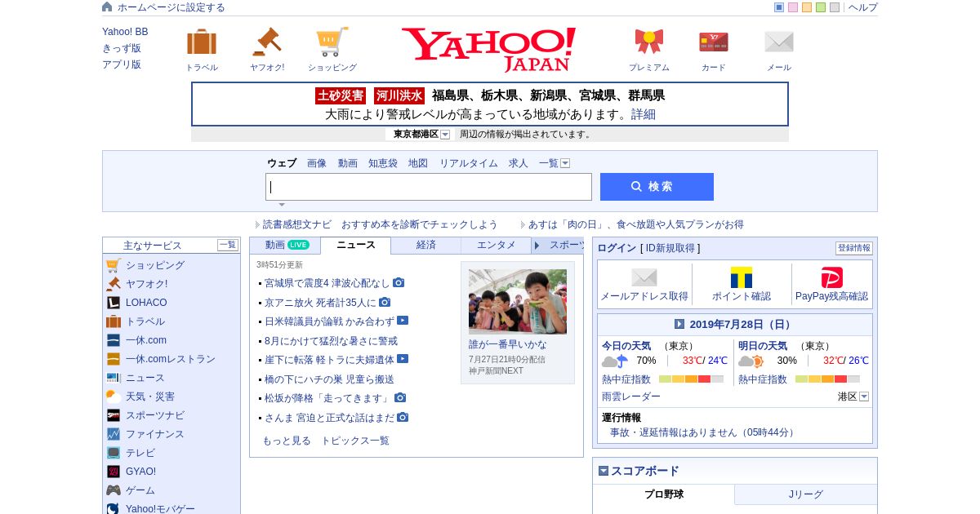Select the green theme color swatch

coord(821,7)
